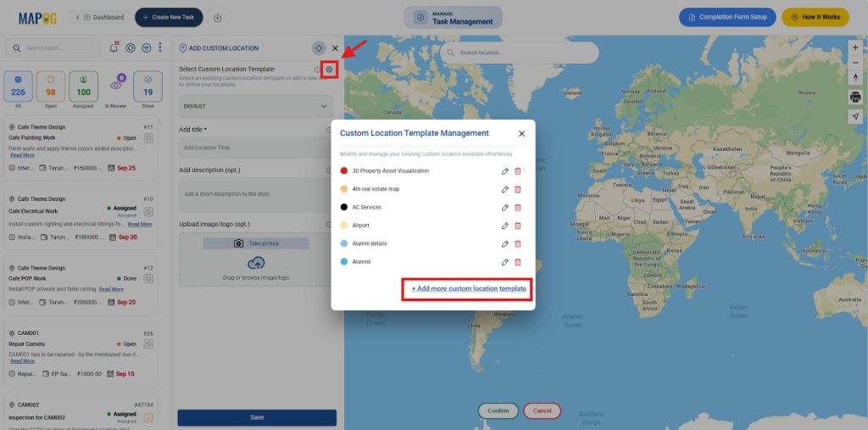Select the Assigned tasks tab showing 100
The image size is (868, 430).
click(x=84, y=87)
